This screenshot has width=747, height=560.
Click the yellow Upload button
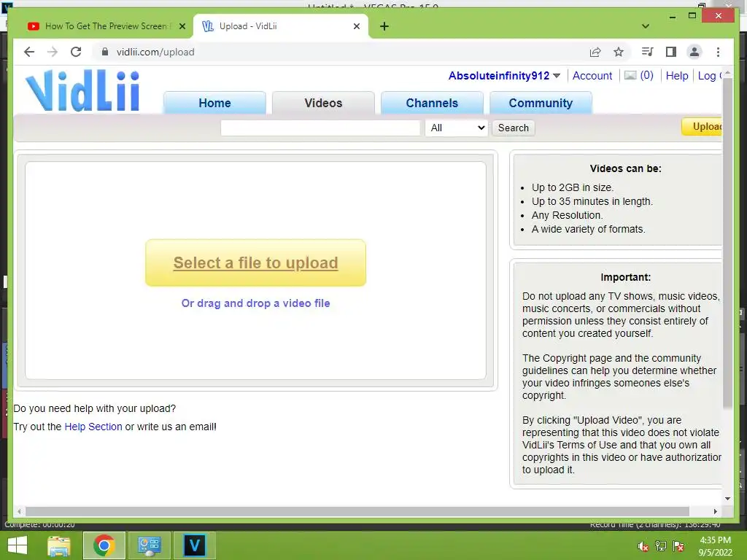click(x=703, y=127)
